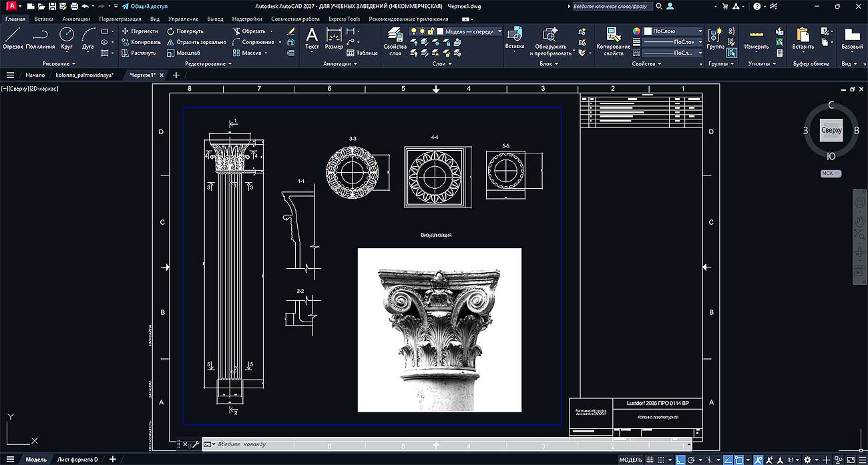Click Сопряжение (Fillet) tool
868x465 pixels.
[x=253, y=42]
